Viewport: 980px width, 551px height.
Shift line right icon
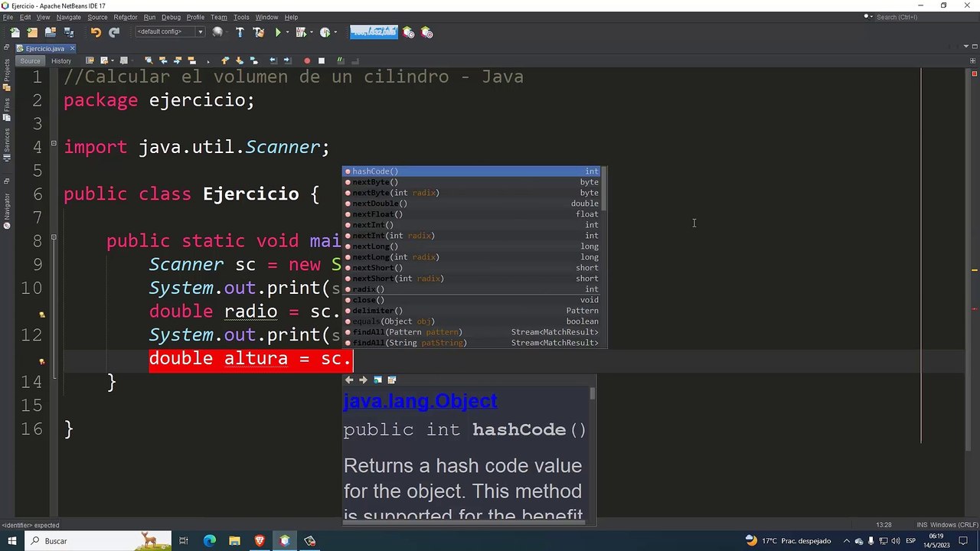tap(288, 60)
